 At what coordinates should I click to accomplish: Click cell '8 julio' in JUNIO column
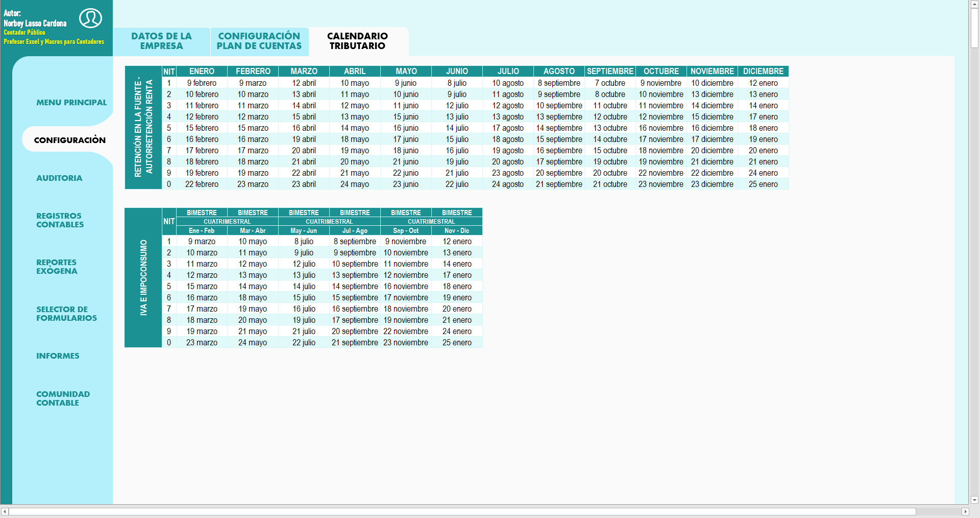point(457,83)
